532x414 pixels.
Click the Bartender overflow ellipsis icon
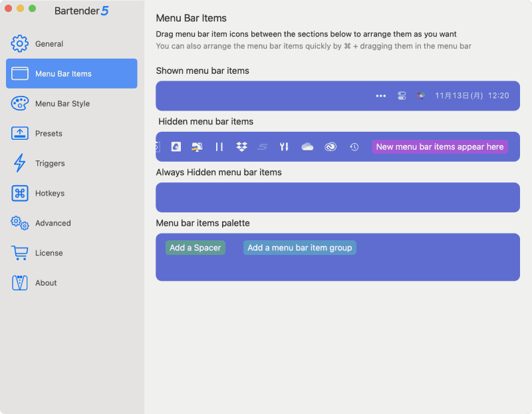pyautogui.click(x=380, y=95)
